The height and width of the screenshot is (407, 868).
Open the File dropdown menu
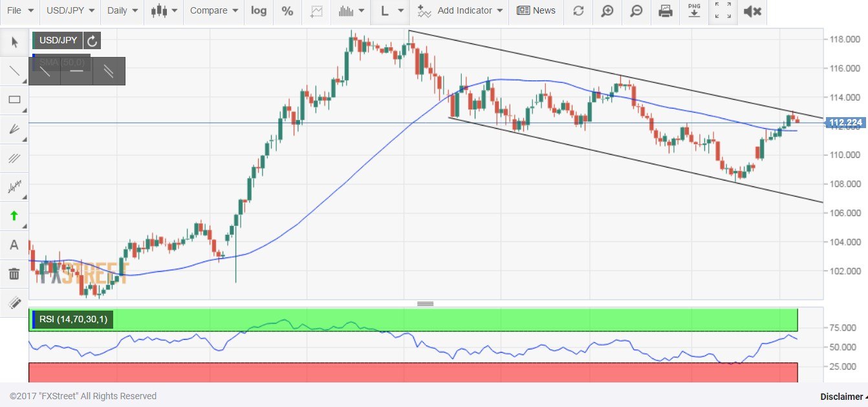20,11
